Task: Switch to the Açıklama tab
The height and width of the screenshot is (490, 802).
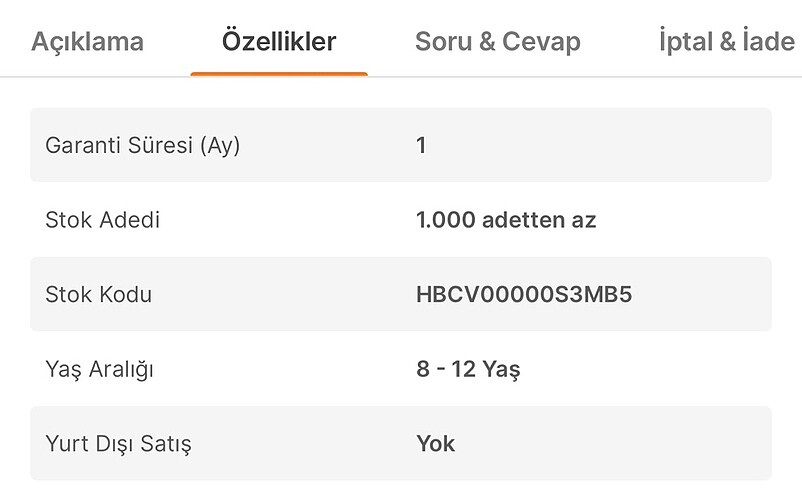Action: (x=88, y=42)
